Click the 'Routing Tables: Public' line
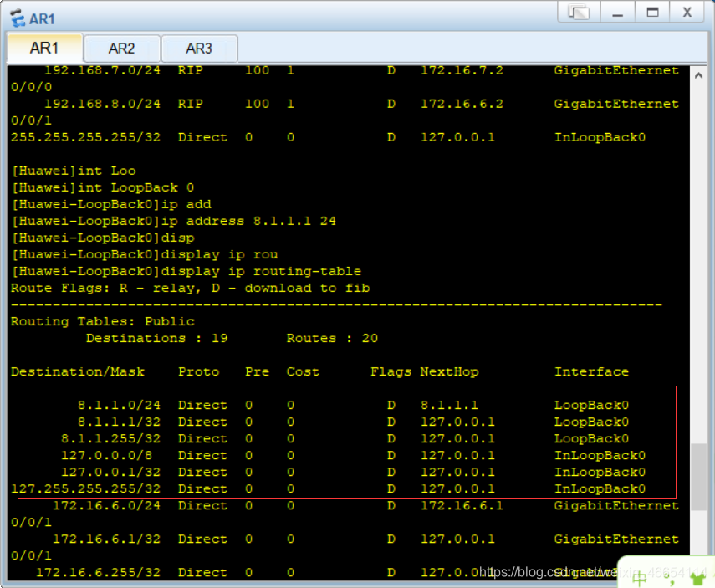Screen dimensions: 715x588 pos(103,321)
